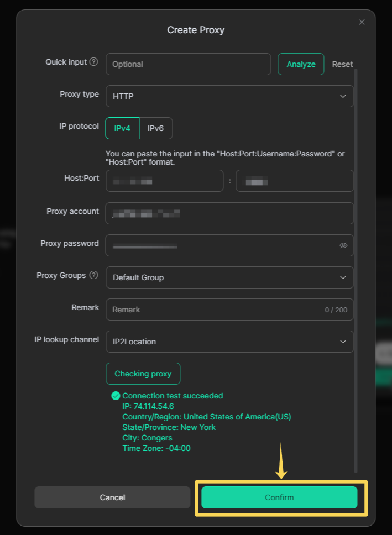Switch IP protocol to IPv6
Viewport: 392px width, 535px height.
pyautogui.click(x=155, y=128)
